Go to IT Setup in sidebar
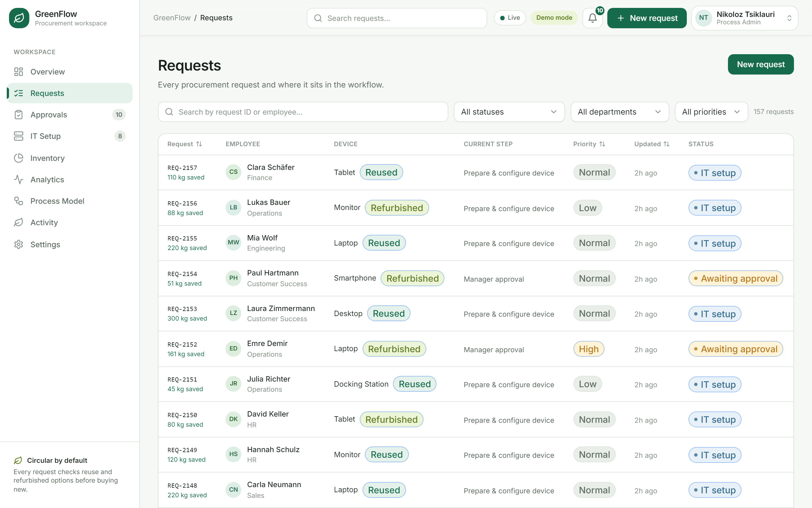The height and width of the screenshot is (508, 812). [69, 136]
